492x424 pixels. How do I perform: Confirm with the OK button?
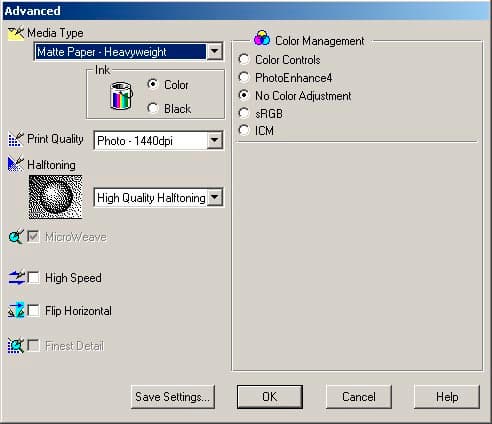click(270, 397)
